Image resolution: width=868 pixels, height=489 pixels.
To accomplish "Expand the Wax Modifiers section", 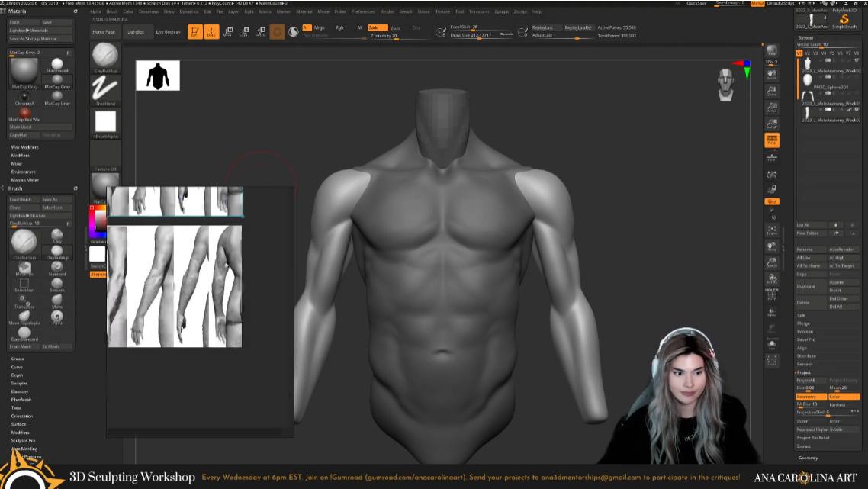I will click(25, 147).
